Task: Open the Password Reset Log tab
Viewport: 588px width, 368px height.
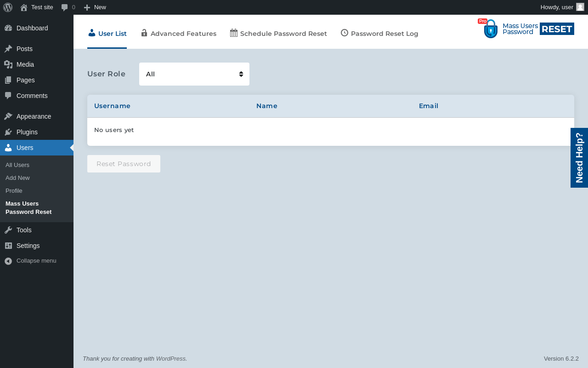Action: click(379, 34)
